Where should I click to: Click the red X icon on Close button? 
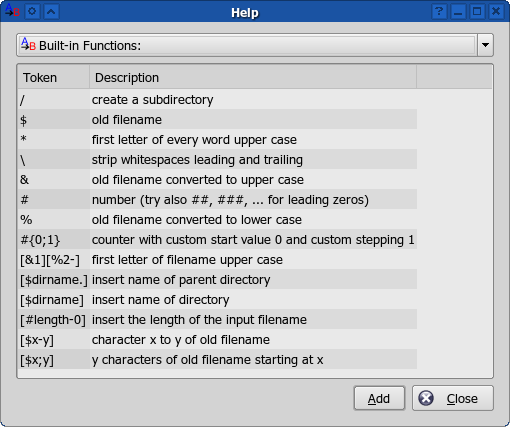[x=426, y=398]
